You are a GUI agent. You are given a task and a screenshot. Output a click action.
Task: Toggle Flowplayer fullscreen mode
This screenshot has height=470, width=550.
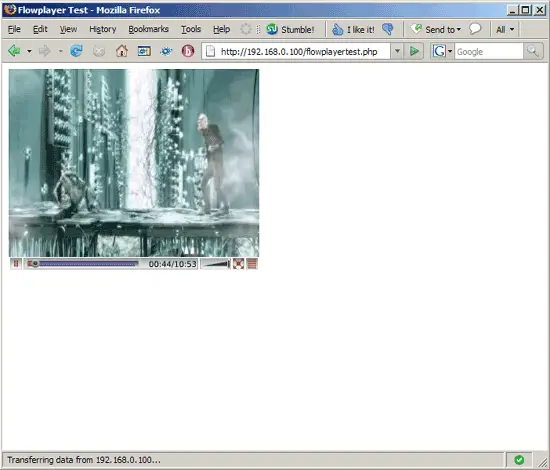pyautogui.click(x=239, y=264)
